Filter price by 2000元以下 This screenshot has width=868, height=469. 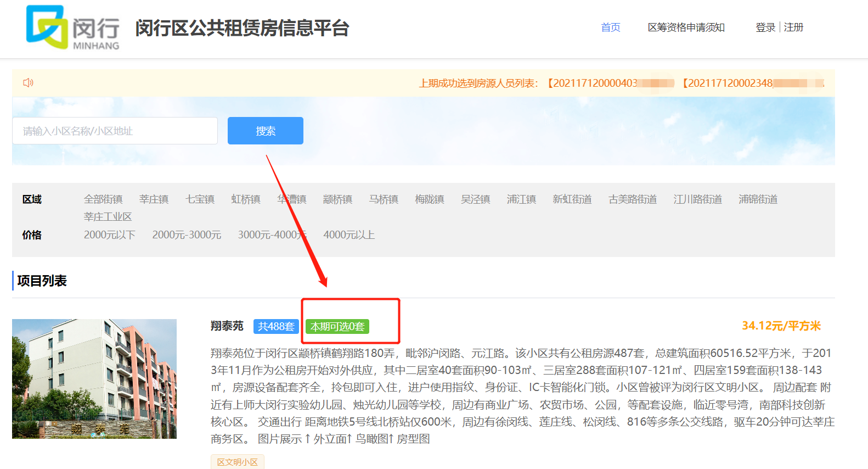point(109,235)
